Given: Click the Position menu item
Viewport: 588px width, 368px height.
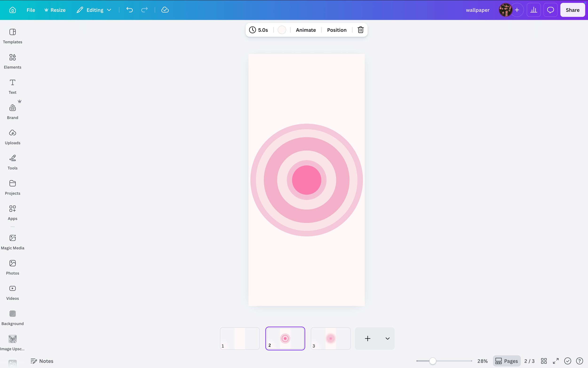Looking at the screenshot, I should point(336,30).
